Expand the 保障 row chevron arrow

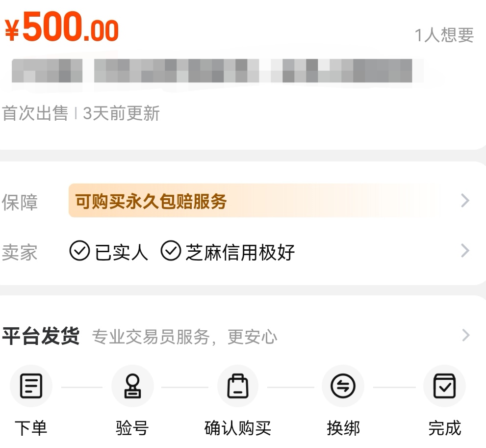coord(465,201)
